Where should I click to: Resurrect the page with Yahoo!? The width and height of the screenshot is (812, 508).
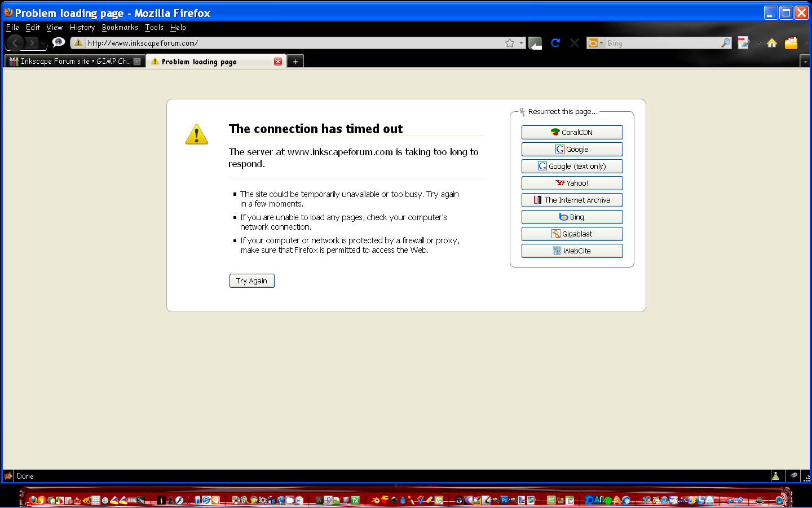coord(572,183)
